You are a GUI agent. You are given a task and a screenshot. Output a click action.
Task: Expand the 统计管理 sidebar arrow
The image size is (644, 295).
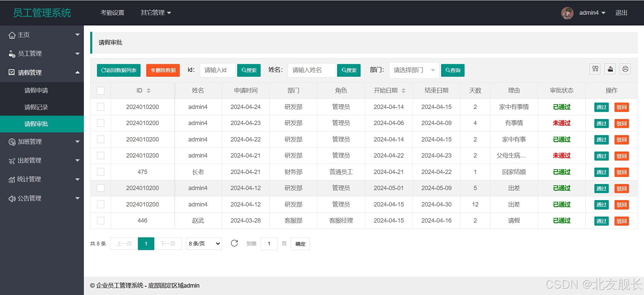77,179
